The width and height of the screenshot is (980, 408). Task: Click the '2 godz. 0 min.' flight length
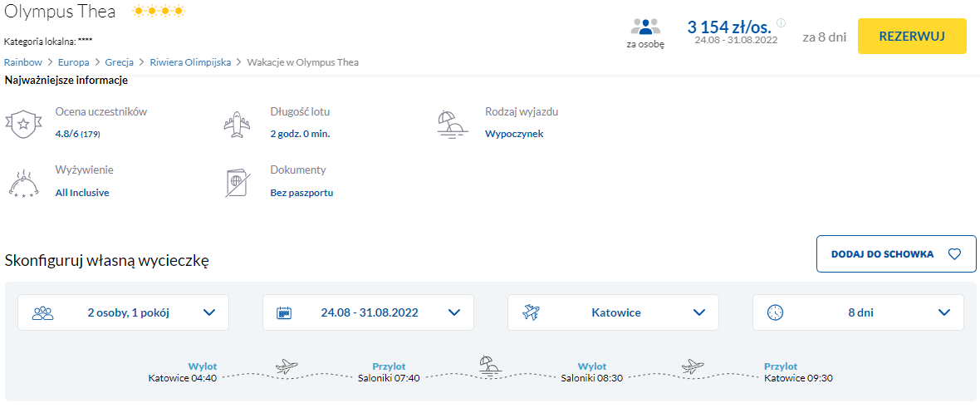point(300,134)
